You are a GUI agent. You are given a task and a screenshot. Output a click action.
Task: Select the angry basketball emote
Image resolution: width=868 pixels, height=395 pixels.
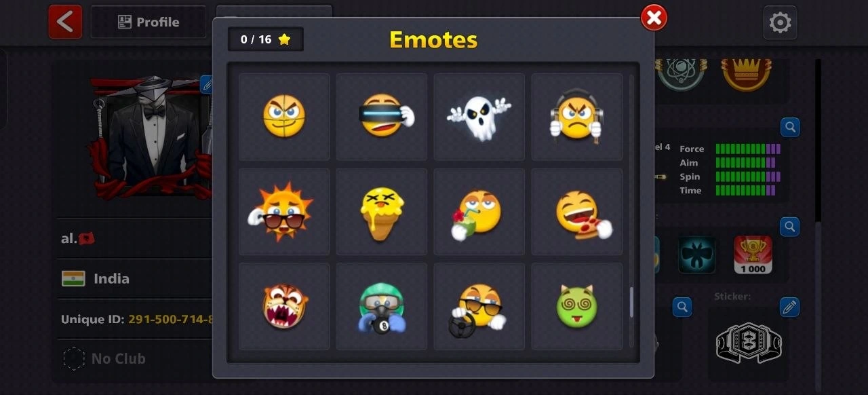click(284, 117)
